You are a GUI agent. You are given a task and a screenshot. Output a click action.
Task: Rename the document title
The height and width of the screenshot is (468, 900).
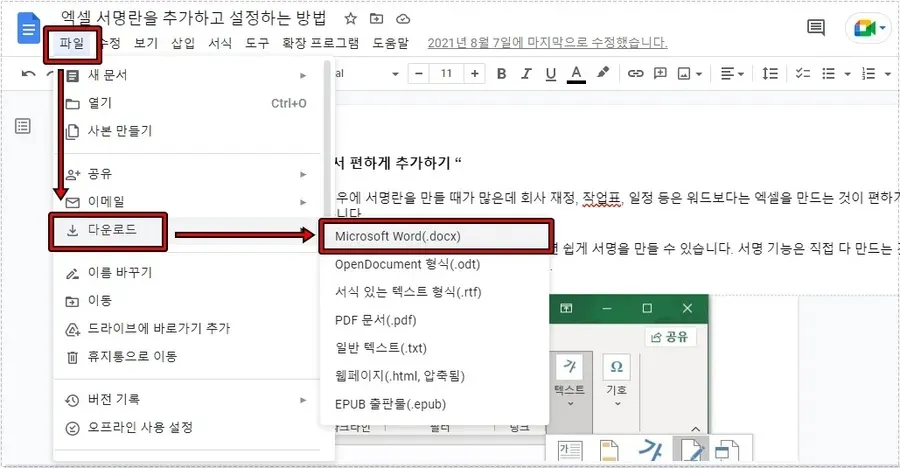tap(193, 18)
